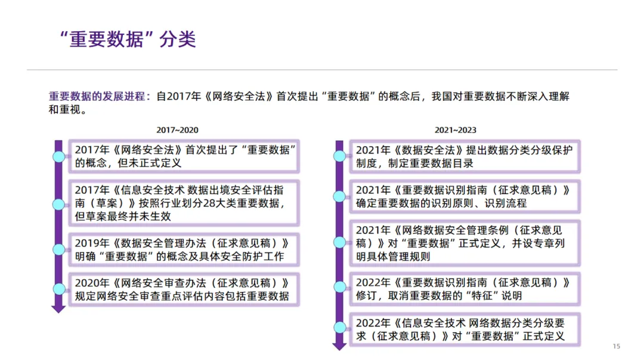Click the 2017~2020 timeline label

coord(178,130)
